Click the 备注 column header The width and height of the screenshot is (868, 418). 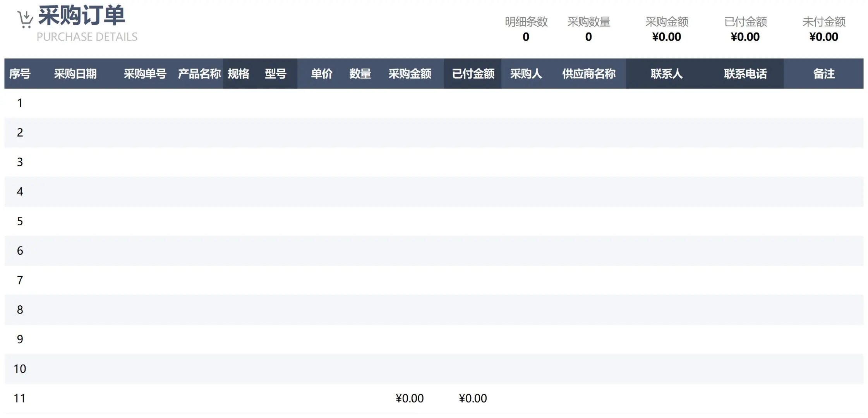[824, 74]
